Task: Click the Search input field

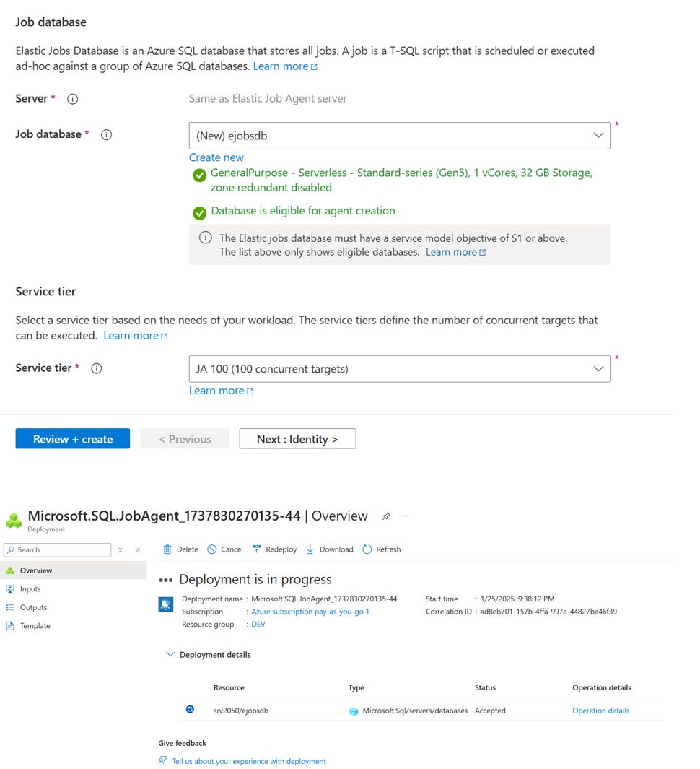Action: click(57, 549)
